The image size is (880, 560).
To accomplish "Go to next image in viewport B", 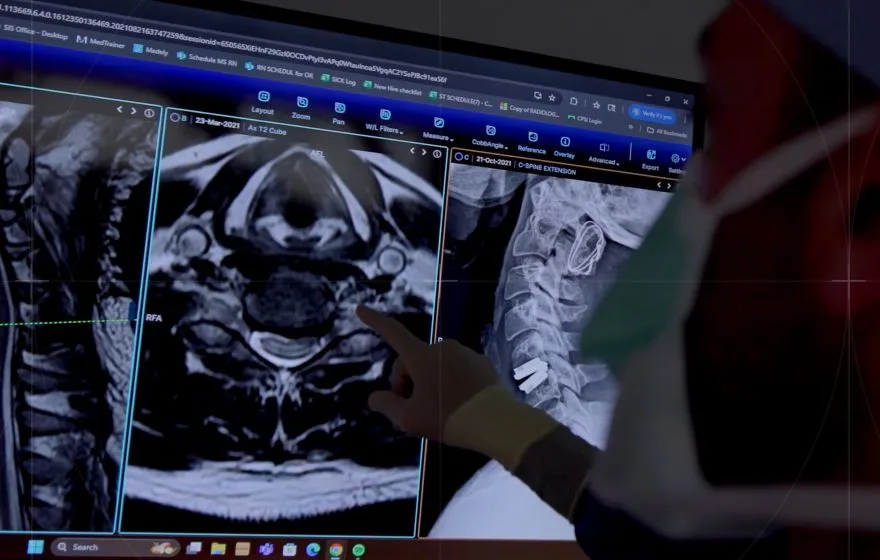I will pos(424,152).
